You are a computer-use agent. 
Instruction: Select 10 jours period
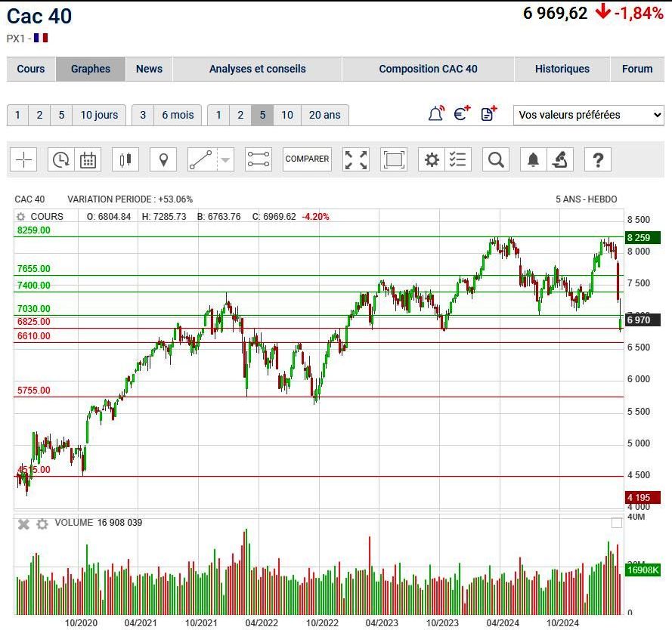pos(99,115)
